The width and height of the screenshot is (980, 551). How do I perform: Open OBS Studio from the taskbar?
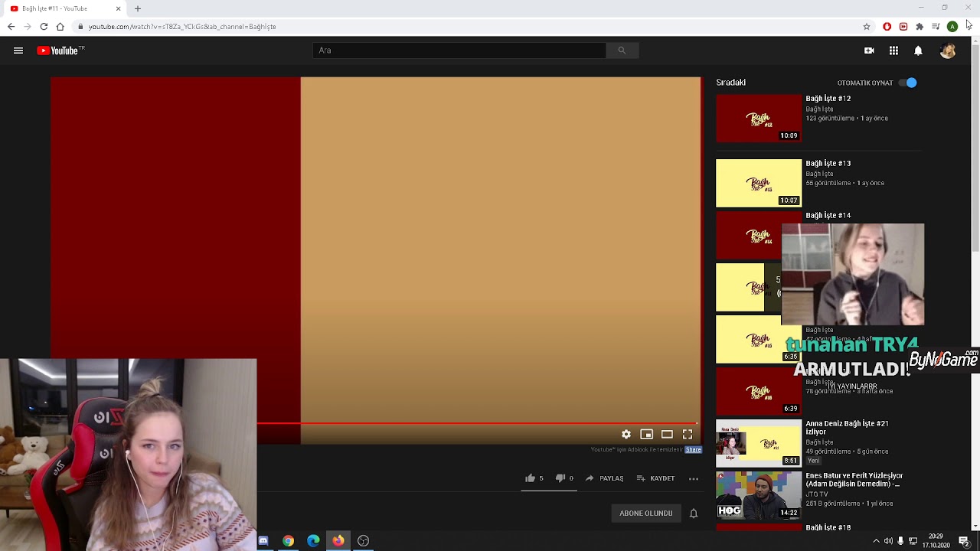coord(363,541)
